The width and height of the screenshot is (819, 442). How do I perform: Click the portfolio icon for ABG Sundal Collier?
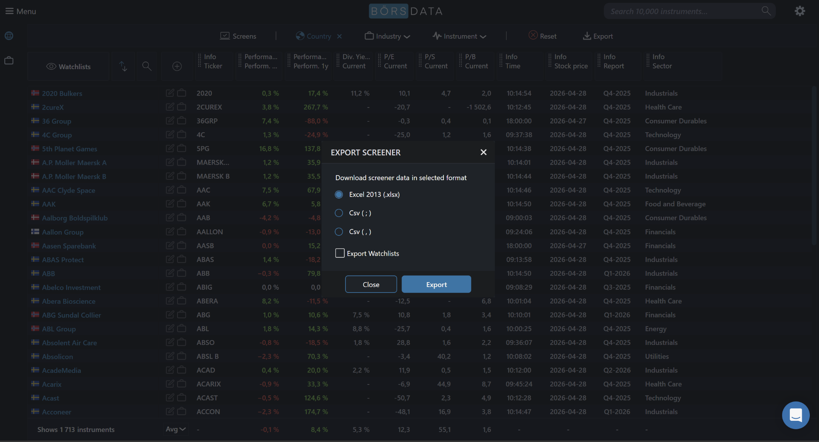click(x=181, y=315)
